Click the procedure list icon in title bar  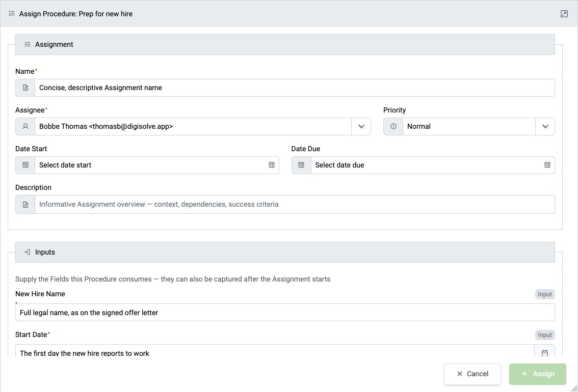click(11, 14)
